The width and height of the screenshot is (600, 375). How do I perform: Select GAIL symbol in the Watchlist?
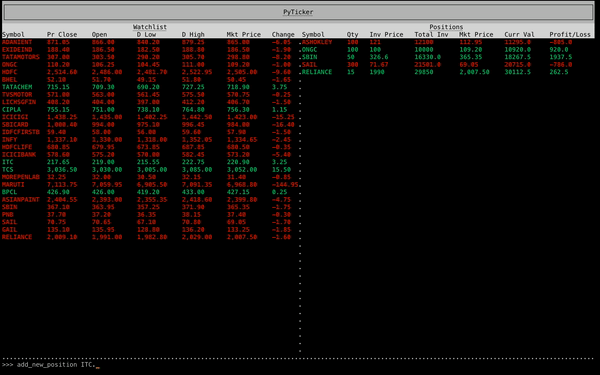point(10,230)
